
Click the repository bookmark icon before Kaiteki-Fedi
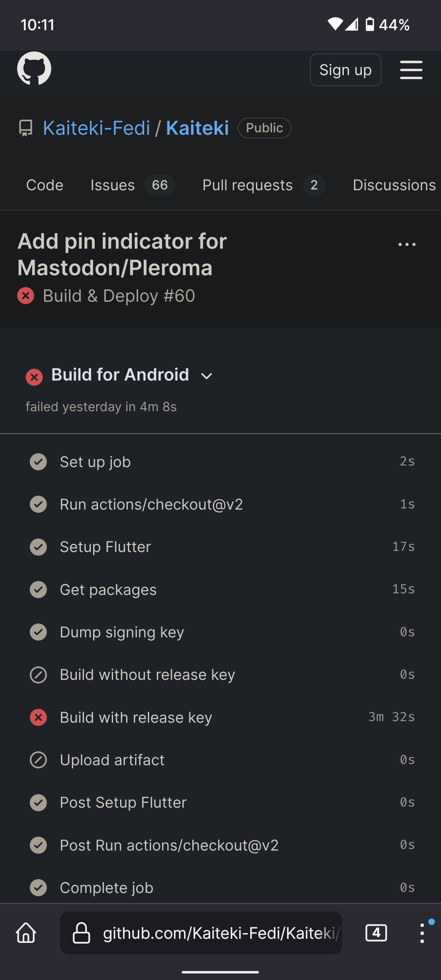[25, 128]
